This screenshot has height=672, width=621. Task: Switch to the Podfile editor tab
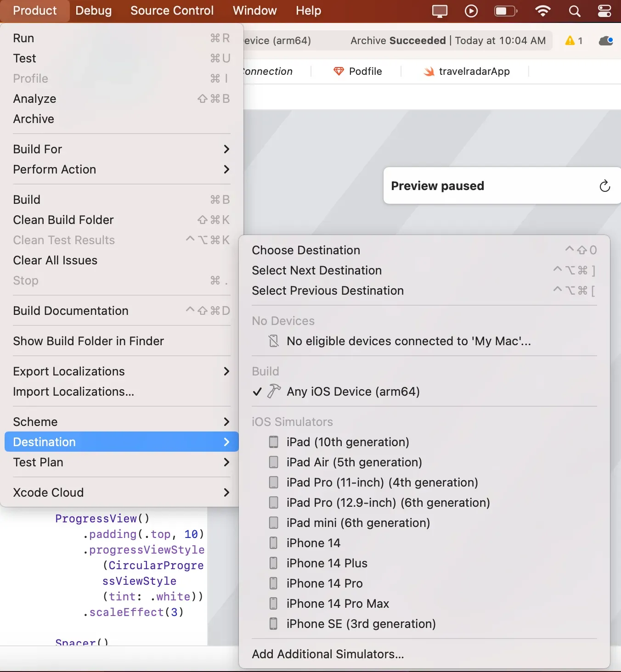[x=357, y=71]
